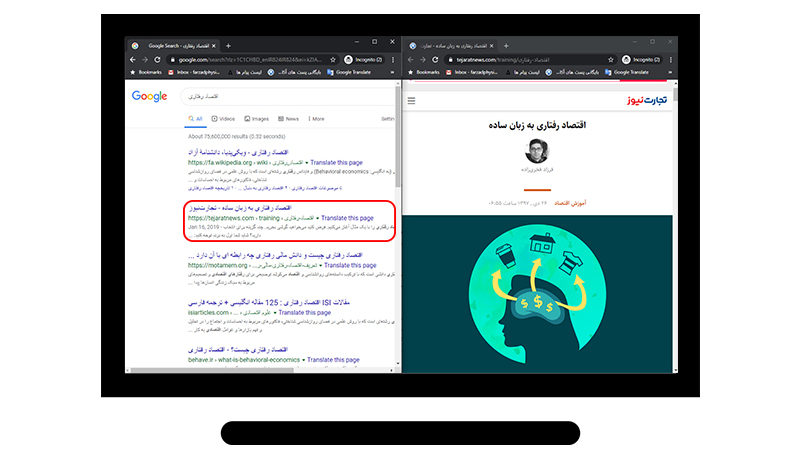Open dropdown arrow beside isiarticles.com URL
Screen dimensions: 800x458
(x=275, y=313)
